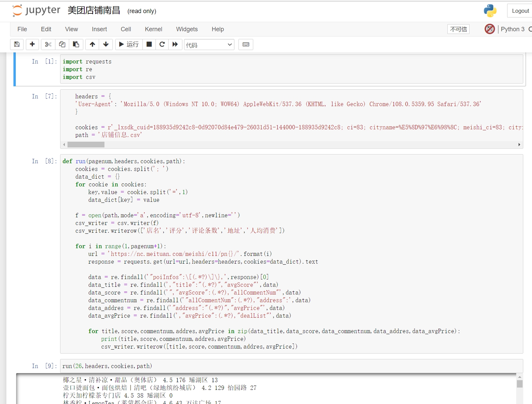The height and width of the screenshot is (404, 532).
Task: Click the In [9] prompt
Action: tap(44, 366)
